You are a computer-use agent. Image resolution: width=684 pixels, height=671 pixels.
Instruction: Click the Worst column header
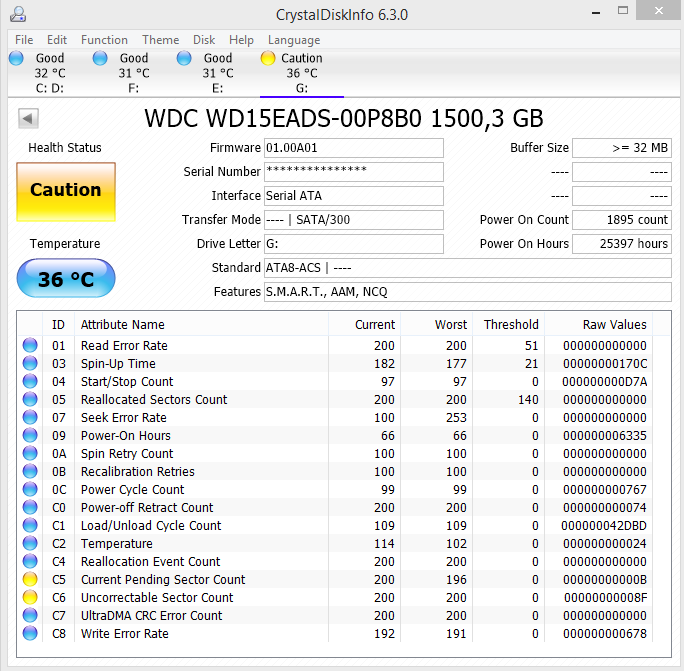(x=436, y=325)
